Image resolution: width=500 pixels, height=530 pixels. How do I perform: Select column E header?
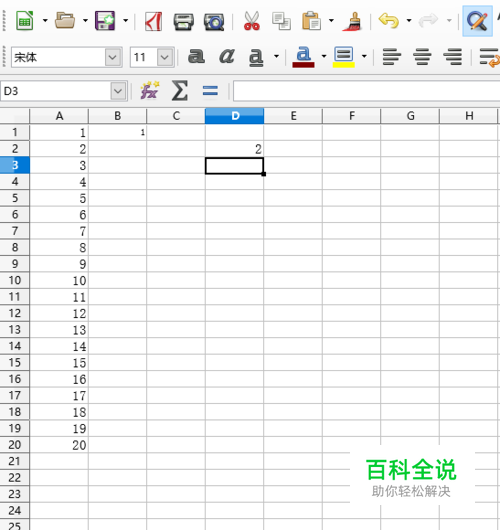click(x=293, y=116)
